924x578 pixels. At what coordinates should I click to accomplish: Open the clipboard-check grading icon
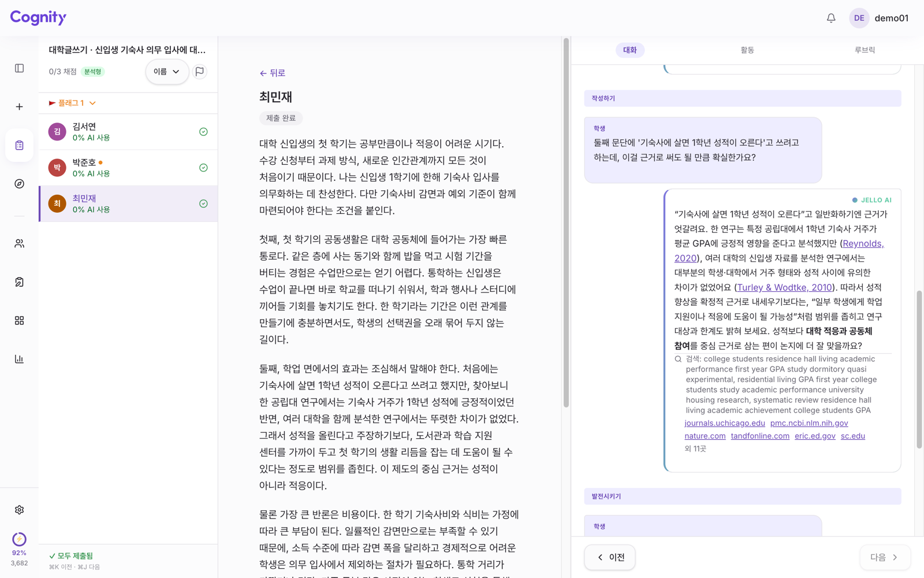pos(19,282)
